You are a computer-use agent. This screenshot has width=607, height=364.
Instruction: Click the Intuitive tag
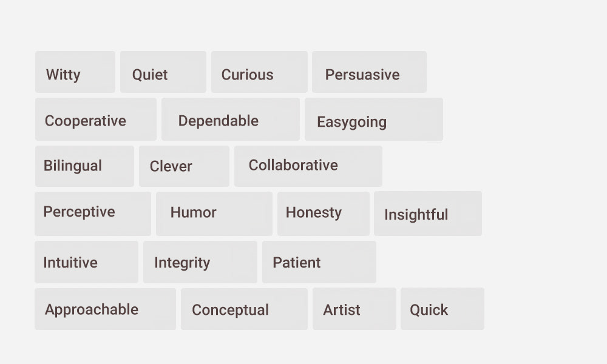tap(86, 262)
